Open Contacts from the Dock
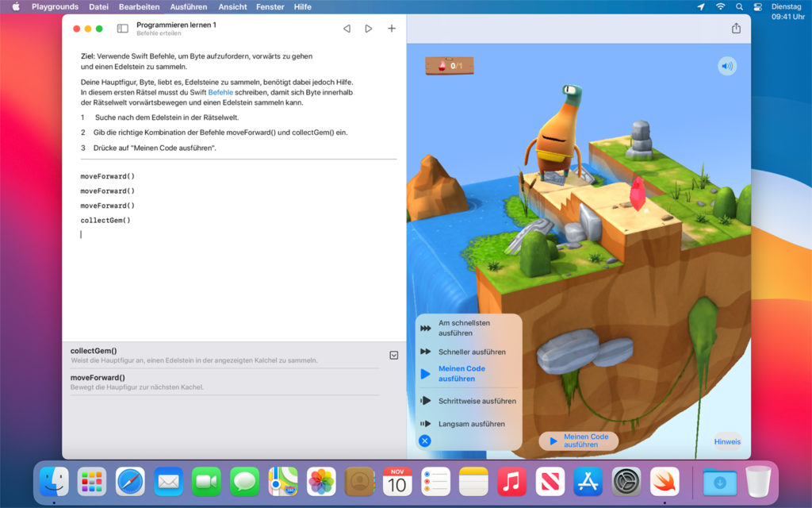 [359, 482]
